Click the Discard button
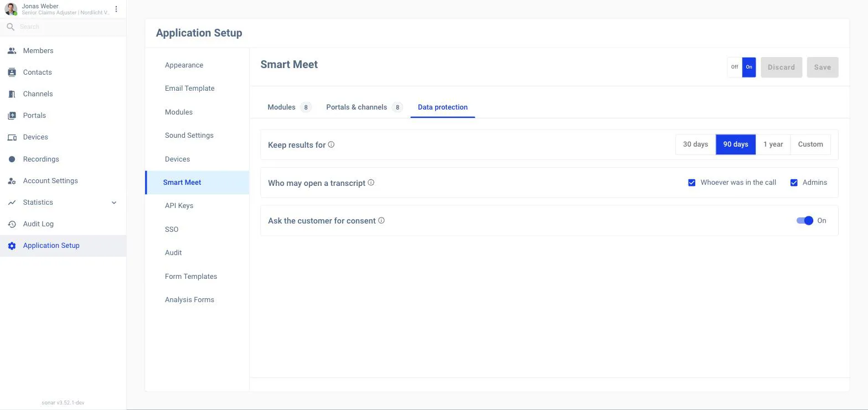 point(781,68)
